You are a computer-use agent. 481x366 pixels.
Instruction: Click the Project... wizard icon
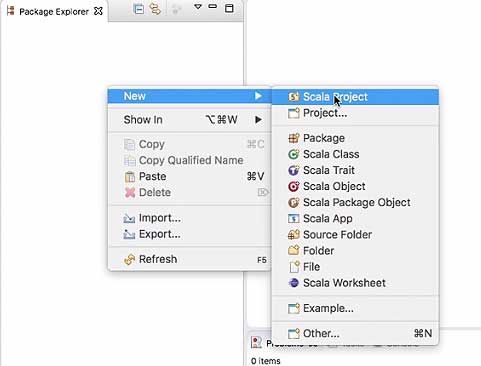tap(294, 113)
